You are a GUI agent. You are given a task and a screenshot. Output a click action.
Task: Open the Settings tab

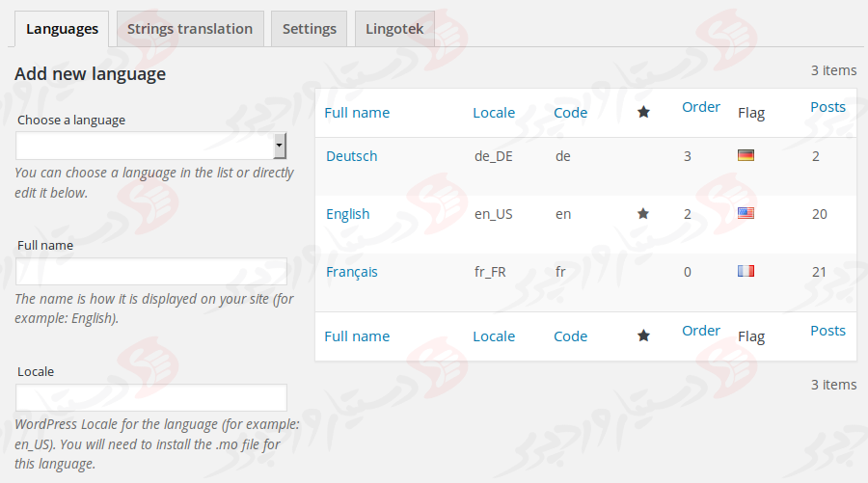point(309,29)
